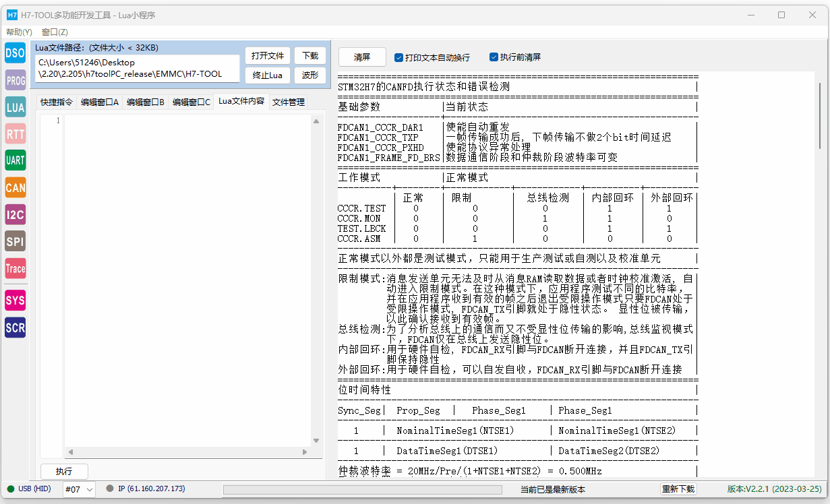The width and height of the screenshot is (830, 504).
Task: Open the DSO oscilloscope module
Action: [x=15, y=53]
